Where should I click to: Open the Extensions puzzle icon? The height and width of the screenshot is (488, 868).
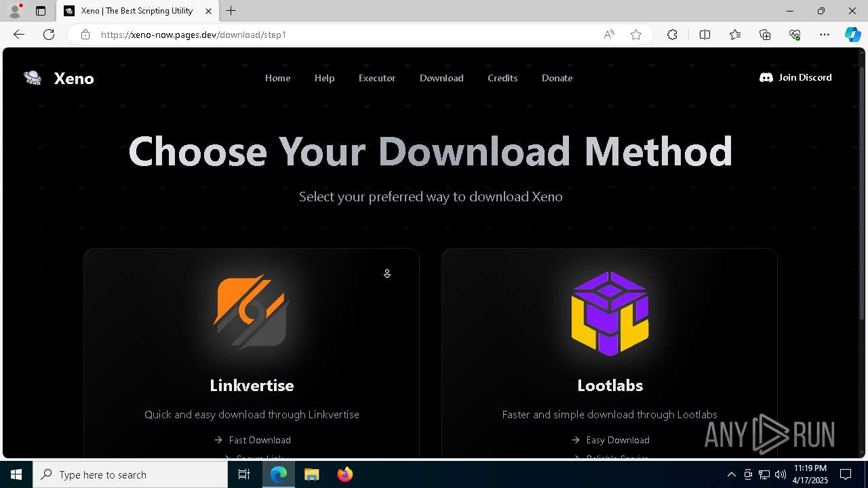(672, 35)
